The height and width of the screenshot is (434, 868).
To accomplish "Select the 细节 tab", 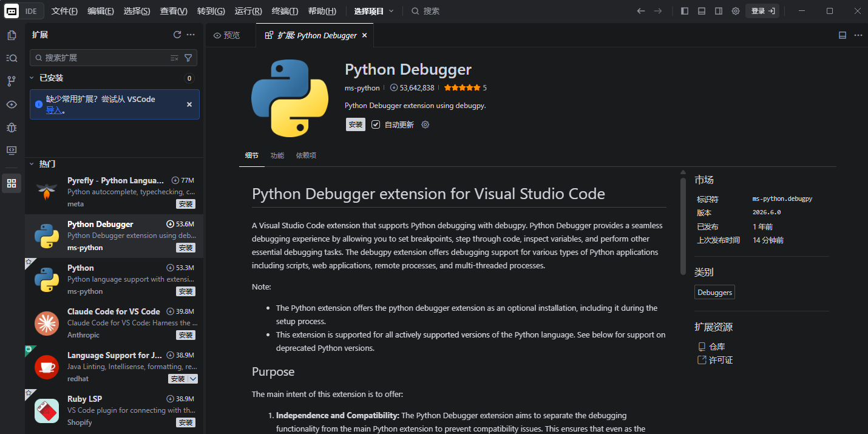I will coord(252,155).
